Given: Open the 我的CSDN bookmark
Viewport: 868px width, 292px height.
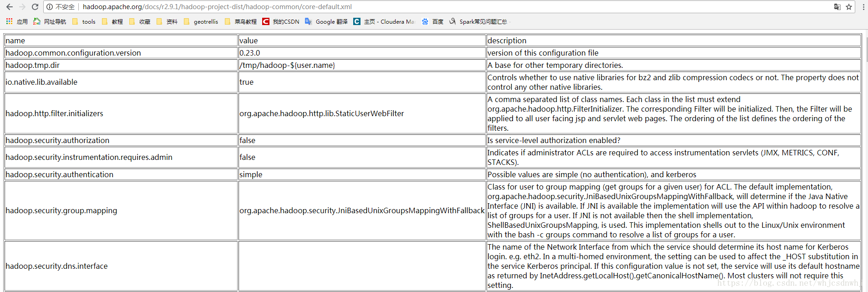Looking at the screenshot, I should pos(281,21).
